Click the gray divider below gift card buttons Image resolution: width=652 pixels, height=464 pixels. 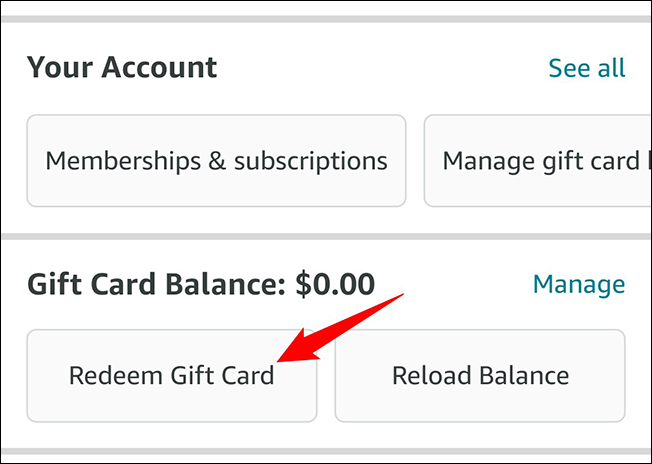[x=326, y=452]
